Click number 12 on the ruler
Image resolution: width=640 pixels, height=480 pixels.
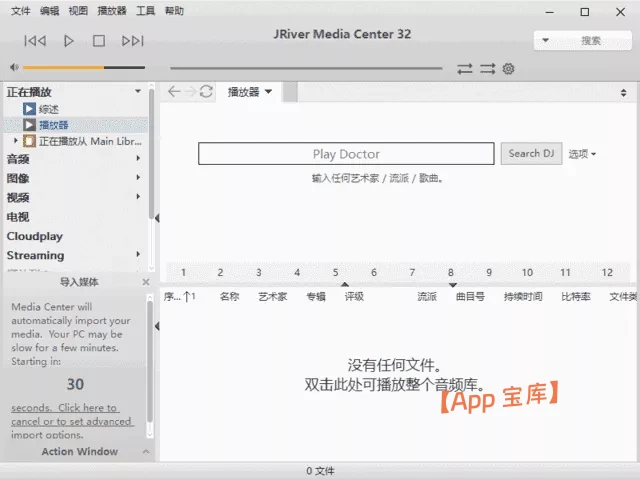pyautogui.click(x=607, y=272)
